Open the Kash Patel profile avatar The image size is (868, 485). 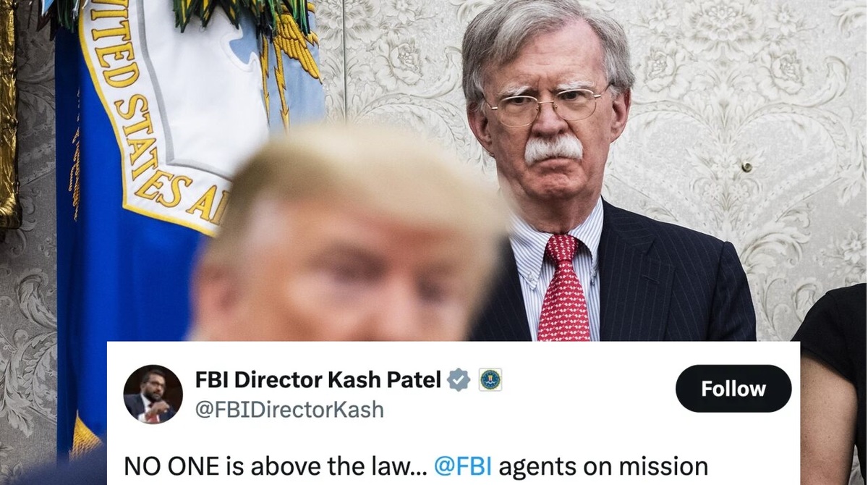[153, 395]
